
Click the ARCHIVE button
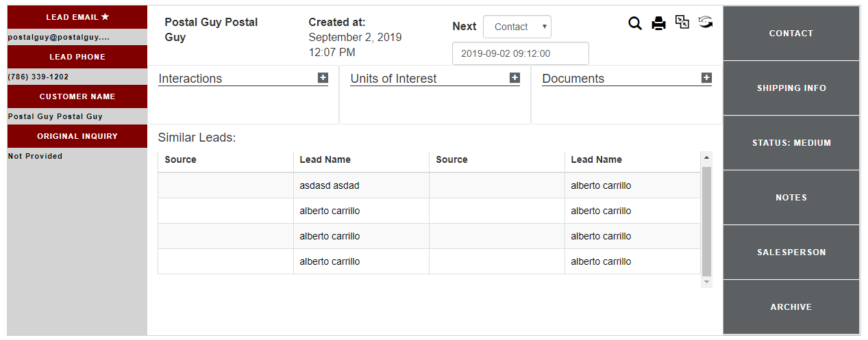coord(791,307)
